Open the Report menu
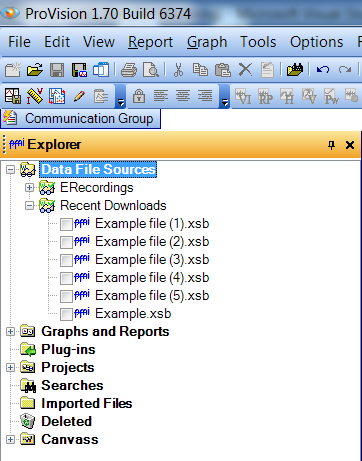This screenshot has height=461, width=362. pyautogui.click(x=150, y=42)
